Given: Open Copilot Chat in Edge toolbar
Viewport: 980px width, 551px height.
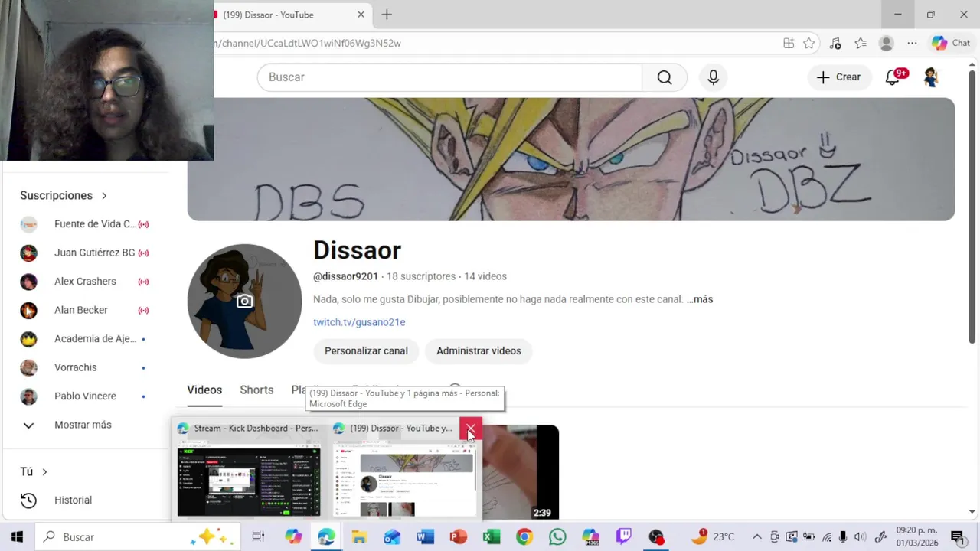Looking at the screenshot, I should (x=951, y=44).
